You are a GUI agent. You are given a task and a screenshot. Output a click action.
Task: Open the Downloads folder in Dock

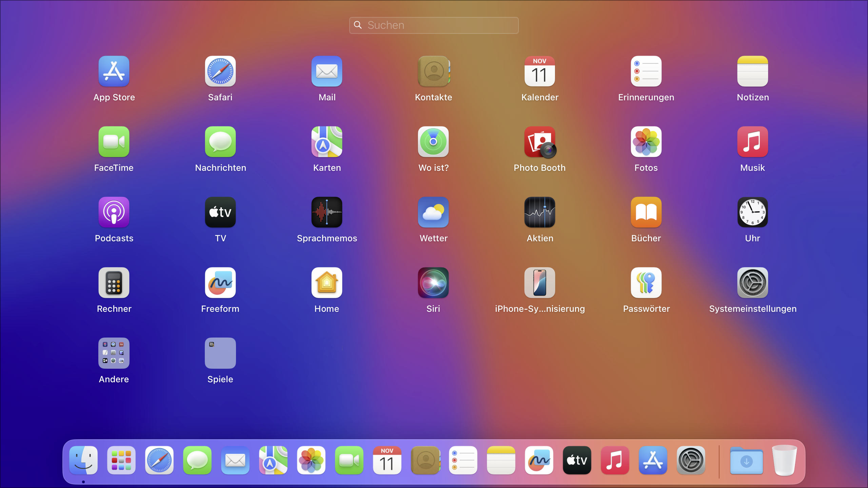click(746, 460)
